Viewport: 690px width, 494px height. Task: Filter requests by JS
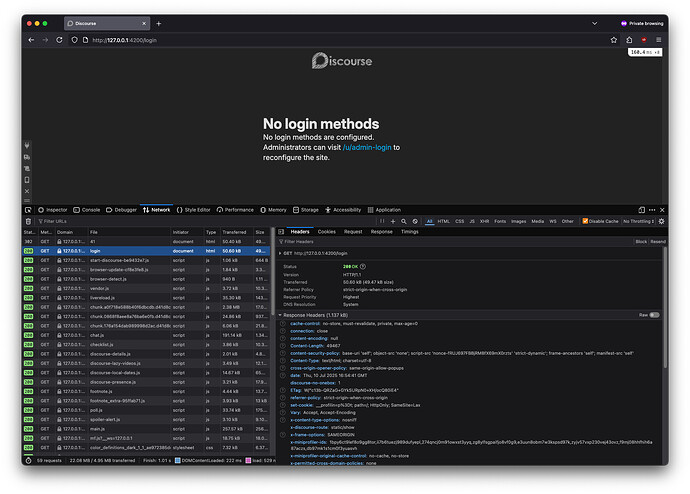pos(472,221)
